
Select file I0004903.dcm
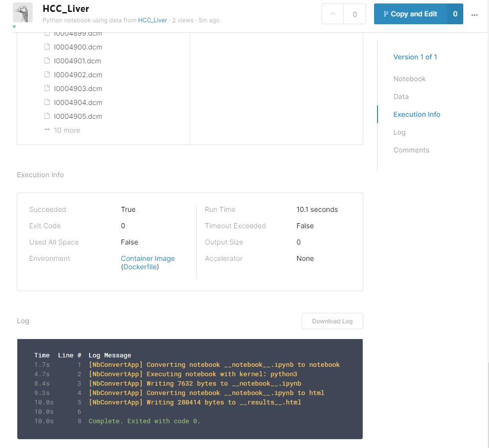pos(78,89)
